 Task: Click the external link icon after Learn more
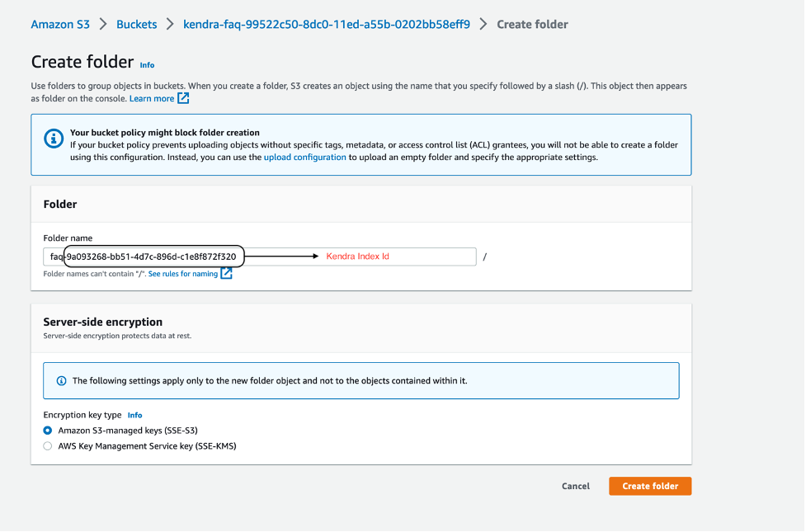pos(183,98)
